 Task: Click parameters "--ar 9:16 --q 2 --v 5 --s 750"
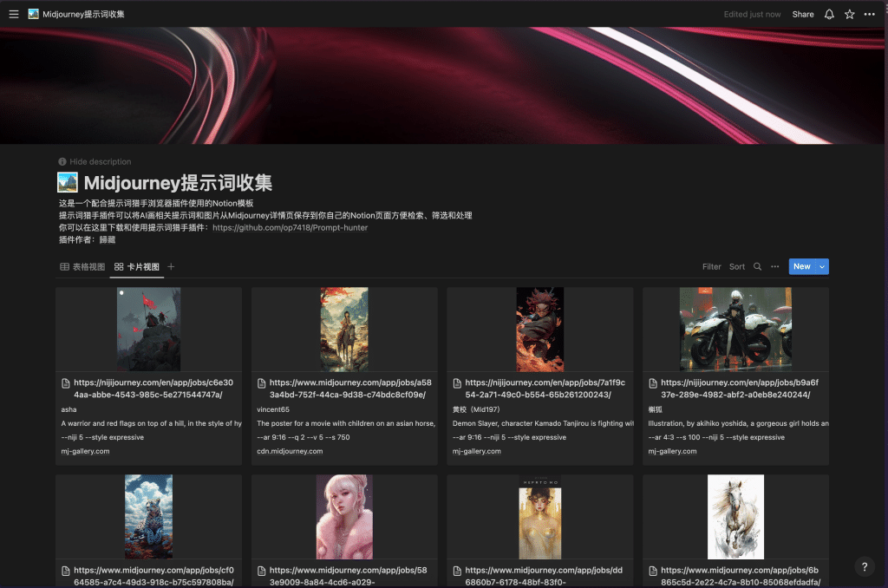[303, 437]
